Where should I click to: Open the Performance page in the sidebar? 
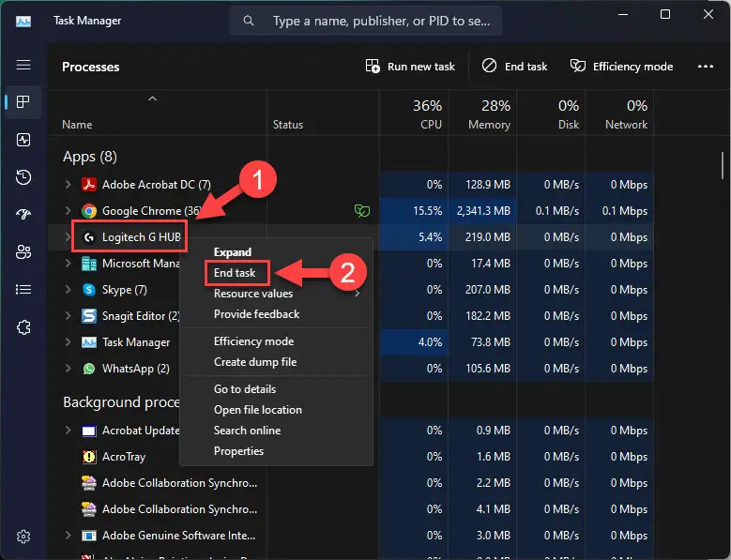(x=23, y=140)
